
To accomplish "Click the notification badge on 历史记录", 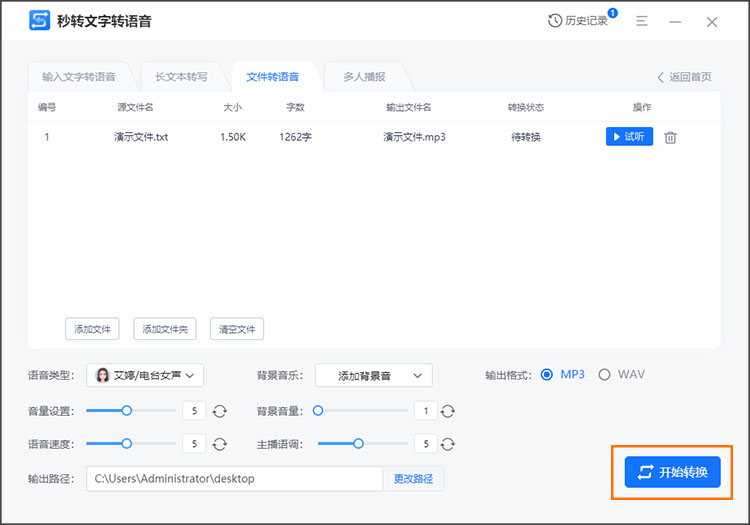I will tap(612, 13).
